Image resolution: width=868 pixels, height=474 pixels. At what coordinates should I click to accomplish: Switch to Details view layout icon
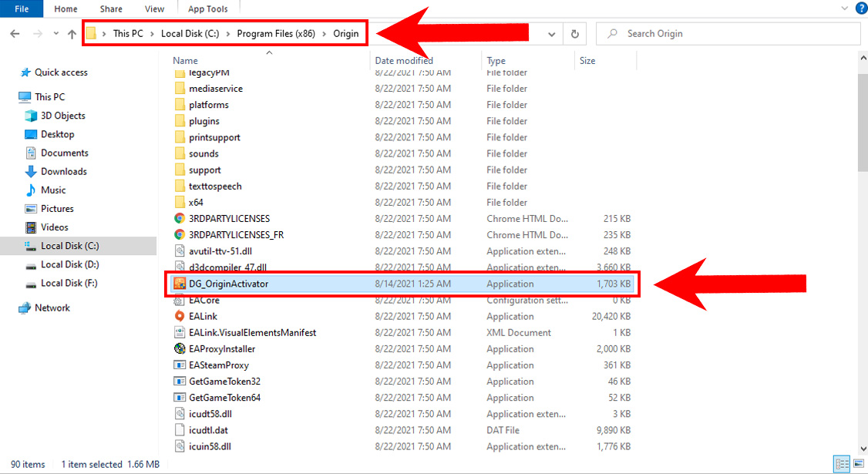point(842,464)
